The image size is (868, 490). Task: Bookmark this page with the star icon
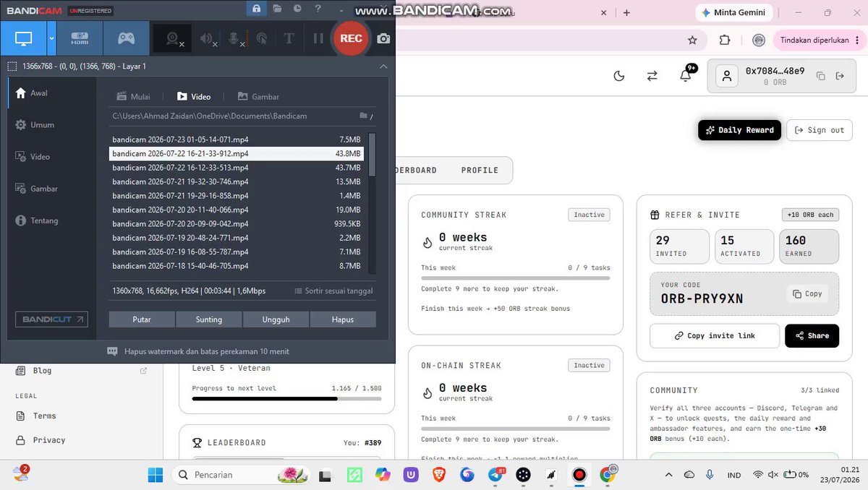[x=692, y=40]
